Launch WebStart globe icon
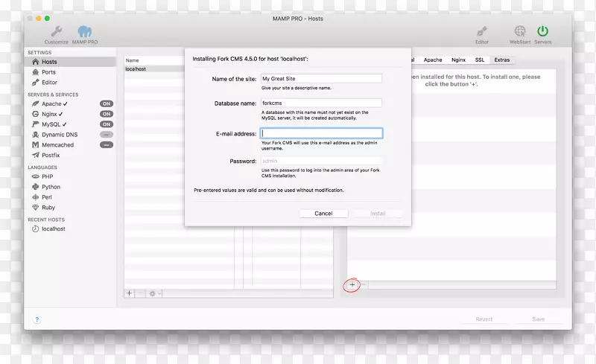The image size is (596, 364). click(519, 31)
